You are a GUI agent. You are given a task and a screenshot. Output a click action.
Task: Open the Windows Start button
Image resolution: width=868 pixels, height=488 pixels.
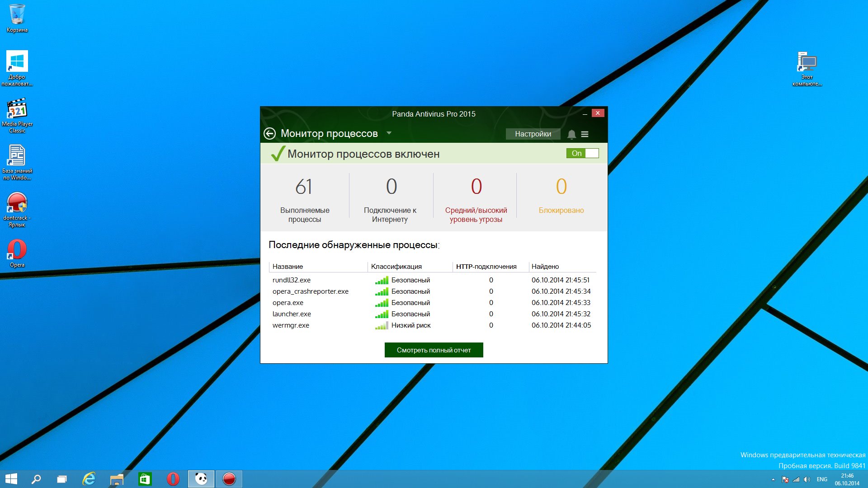[x=11, y=479]
